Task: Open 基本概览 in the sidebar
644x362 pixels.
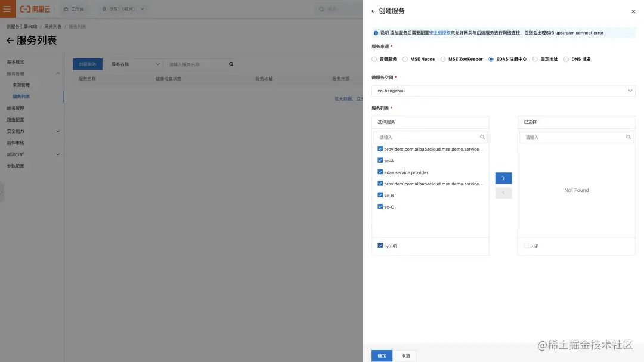Action: pos(16,62)
